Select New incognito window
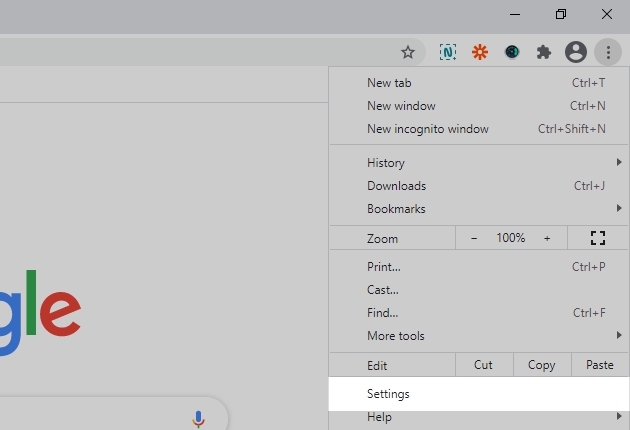The width and height of the screenshot is (630, 430). [x=428, y=129]
